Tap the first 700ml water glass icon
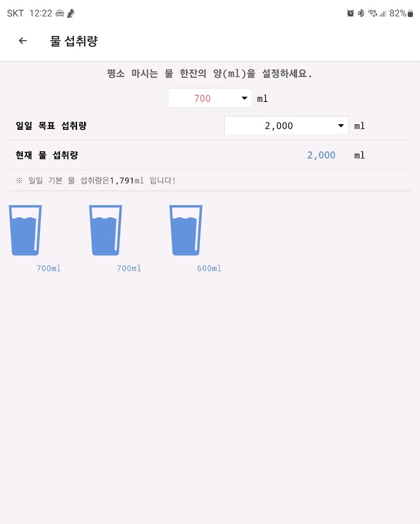 [25, 230]
